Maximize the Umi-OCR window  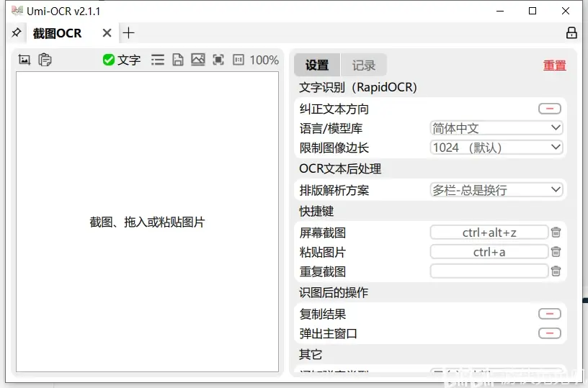point(533,11)
